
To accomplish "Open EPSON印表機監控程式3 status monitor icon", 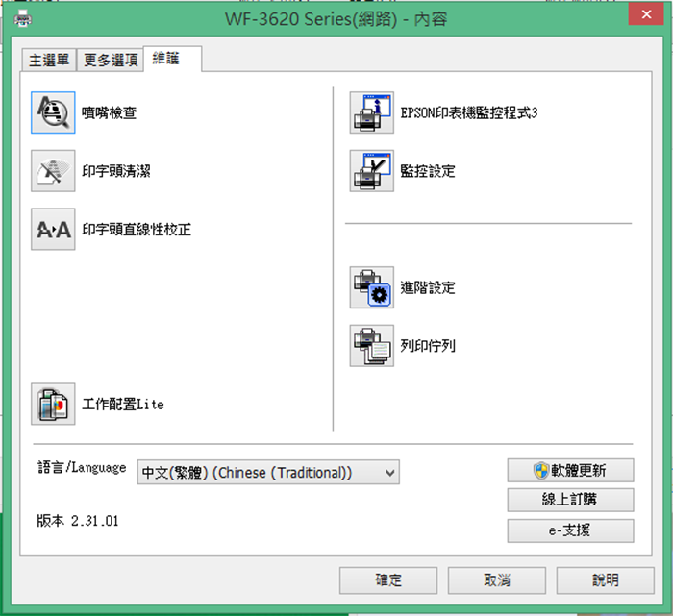I will pos(372,112).
